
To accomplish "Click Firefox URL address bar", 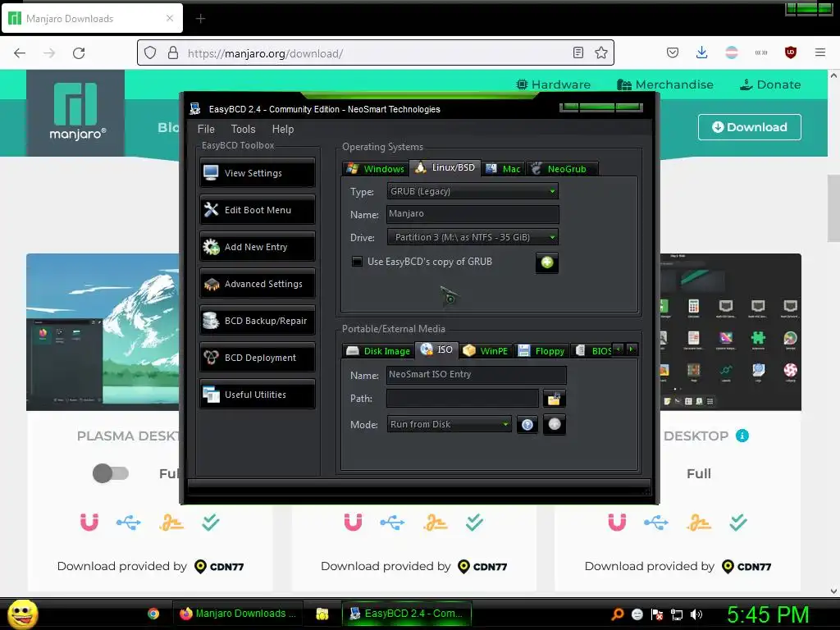I will pos(375,53).
